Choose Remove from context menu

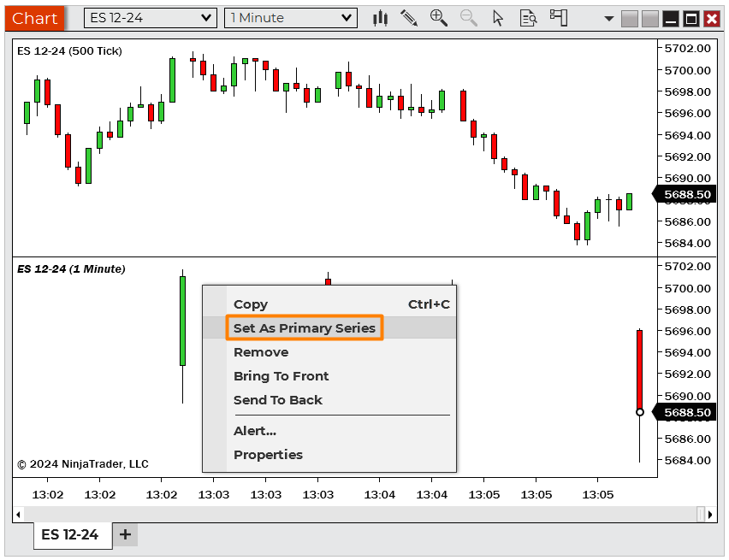coord(329,352)
